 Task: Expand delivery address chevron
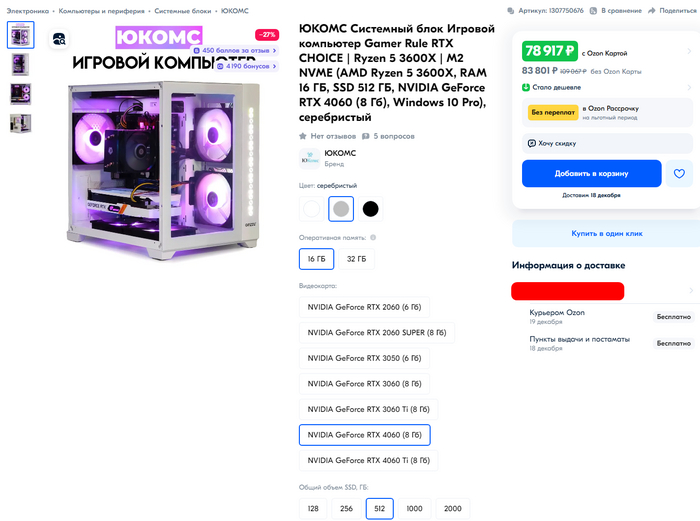point(691,291)
